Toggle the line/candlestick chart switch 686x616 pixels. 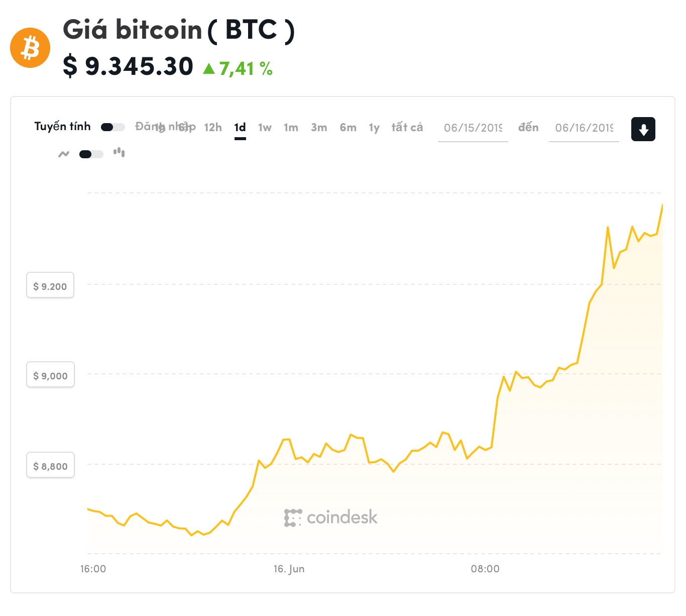91,154
